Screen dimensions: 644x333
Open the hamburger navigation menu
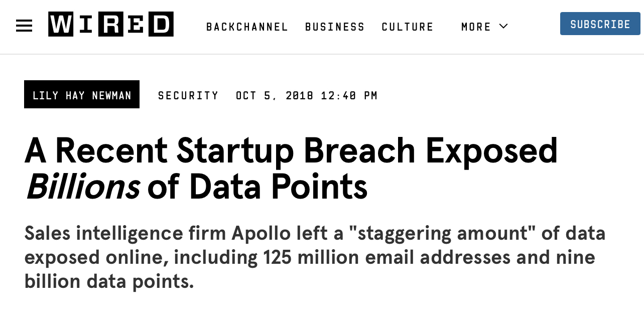coord(24,26)
